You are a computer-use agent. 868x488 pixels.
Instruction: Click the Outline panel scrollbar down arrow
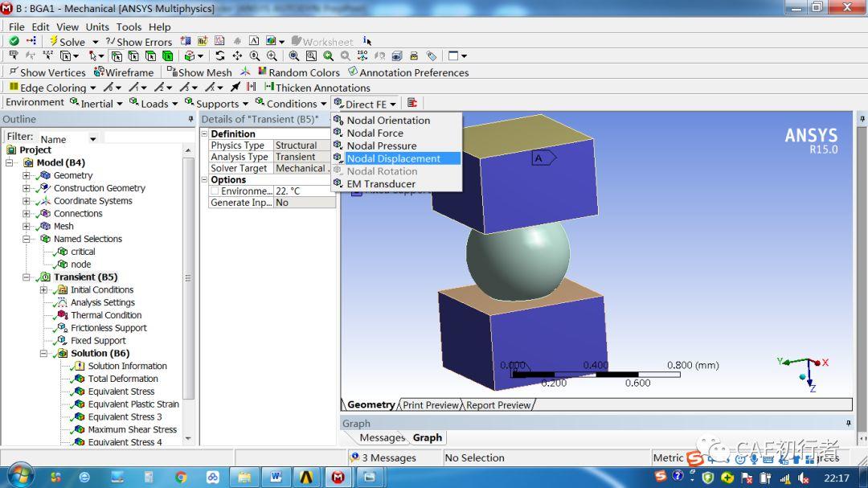tap(188, 438)
